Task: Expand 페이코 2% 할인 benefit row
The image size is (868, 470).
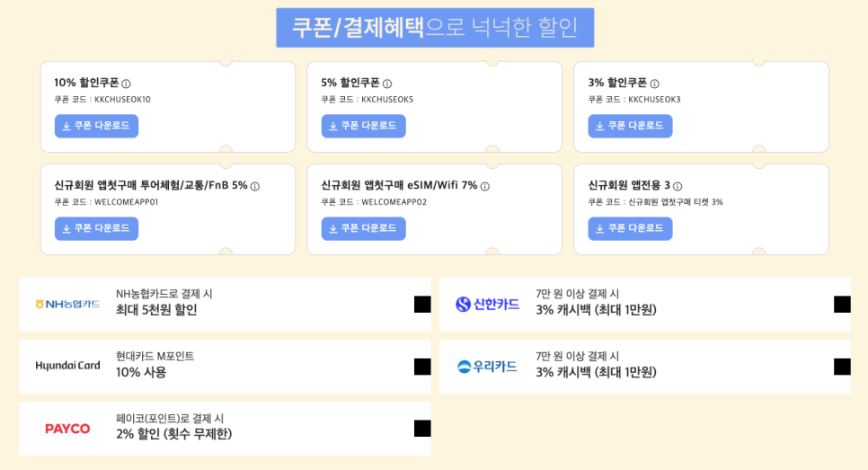Action: tap(422, 429)
